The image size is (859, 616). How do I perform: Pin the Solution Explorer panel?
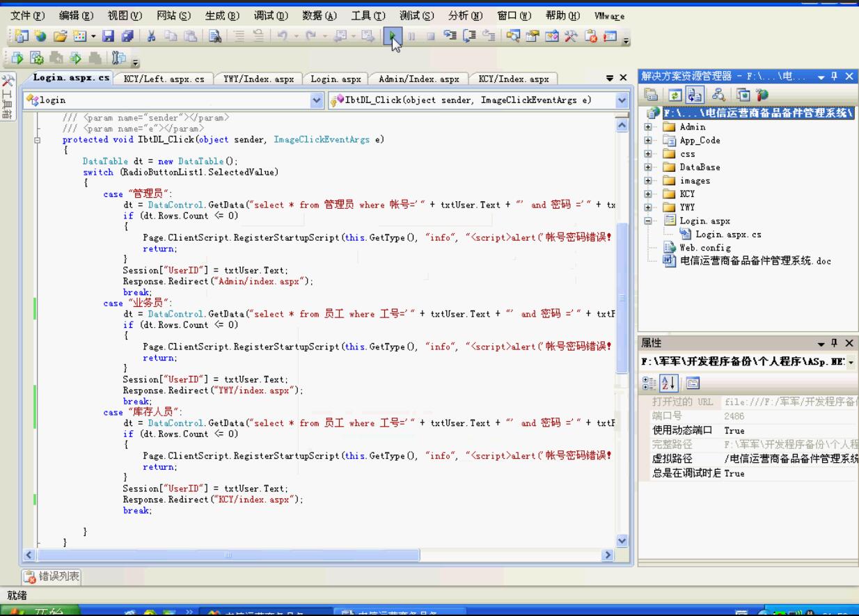click(834, 76)
